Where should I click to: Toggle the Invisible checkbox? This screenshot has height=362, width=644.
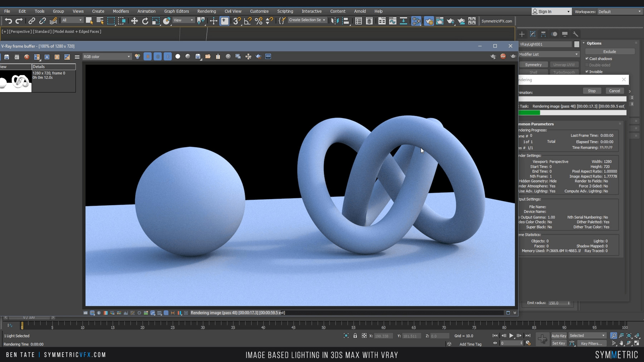pyautogui.click(x=587, y=71)
